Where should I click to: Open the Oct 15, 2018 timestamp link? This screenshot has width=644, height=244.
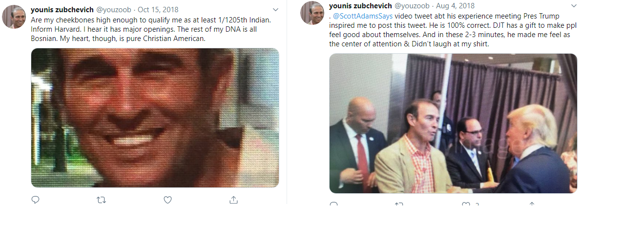tap(158, 10)
